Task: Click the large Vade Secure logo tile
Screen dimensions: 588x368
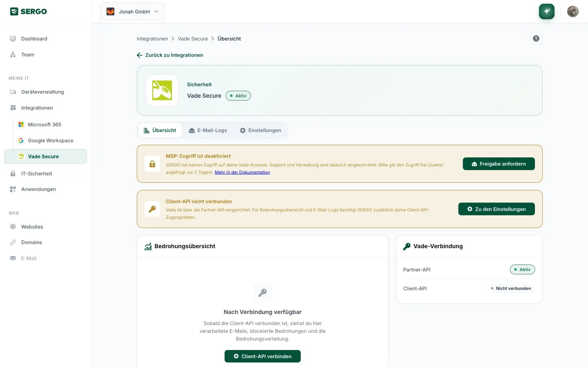Action: point(162,90)
